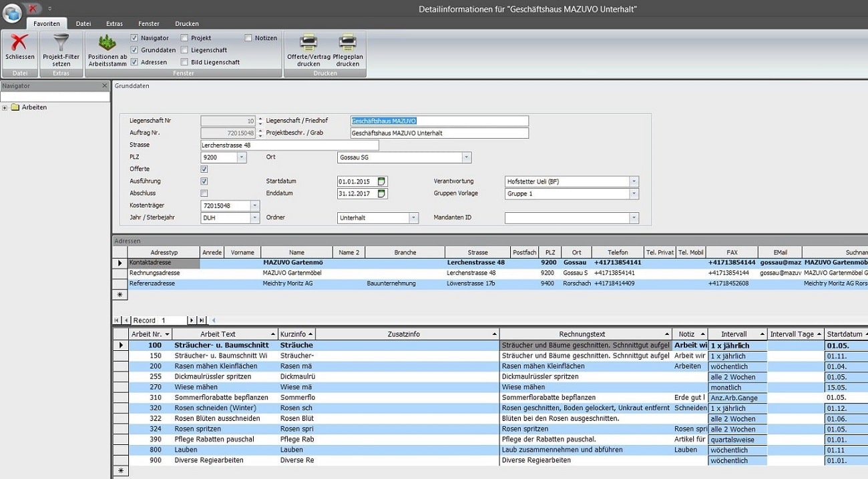Viewport: 868px width, 479px height.
Task: Close the Navigator panel with its X
Action: tap(105, 85)
